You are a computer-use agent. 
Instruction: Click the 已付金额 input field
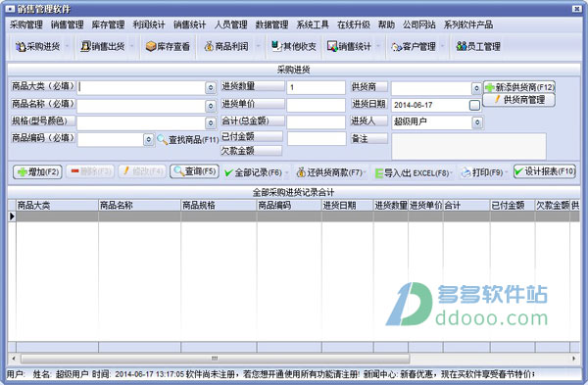(x=317, y=139)
